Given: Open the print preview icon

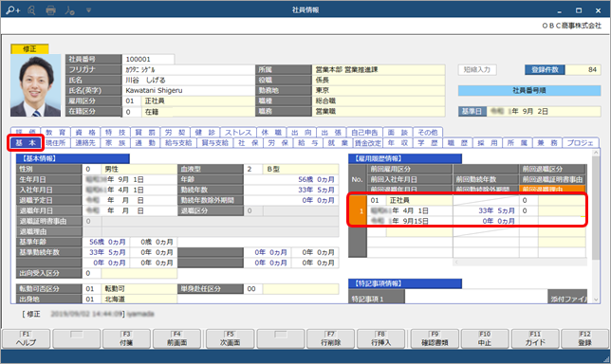Looking at the screenshot, I should point(32,10).
